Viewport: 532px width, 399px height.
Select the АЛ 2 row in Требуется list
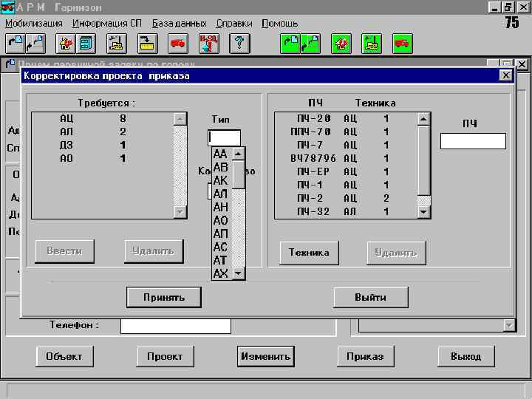pyautogui.click(x=103, y=132)
